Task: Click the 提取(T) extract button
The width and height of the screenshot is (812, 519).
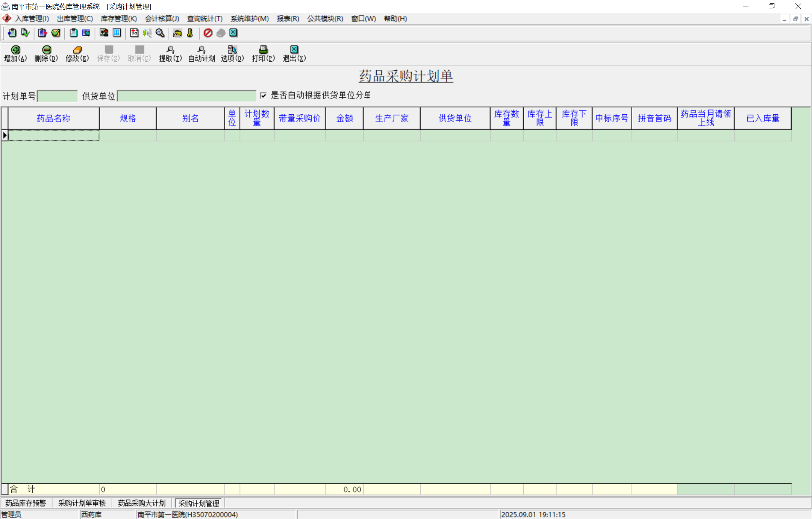Action: (170, 53)
